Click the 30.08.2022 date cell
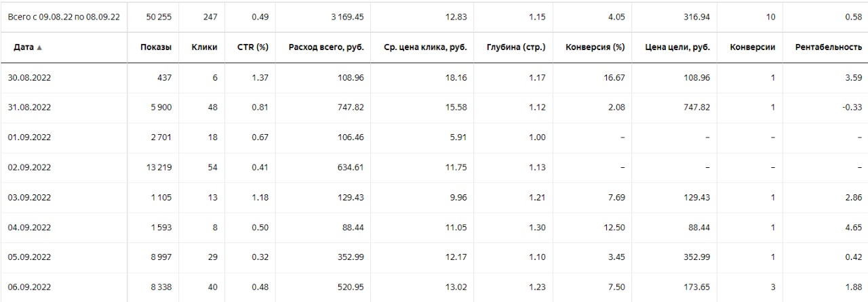The image size is (868, 302). coord(29,78)
